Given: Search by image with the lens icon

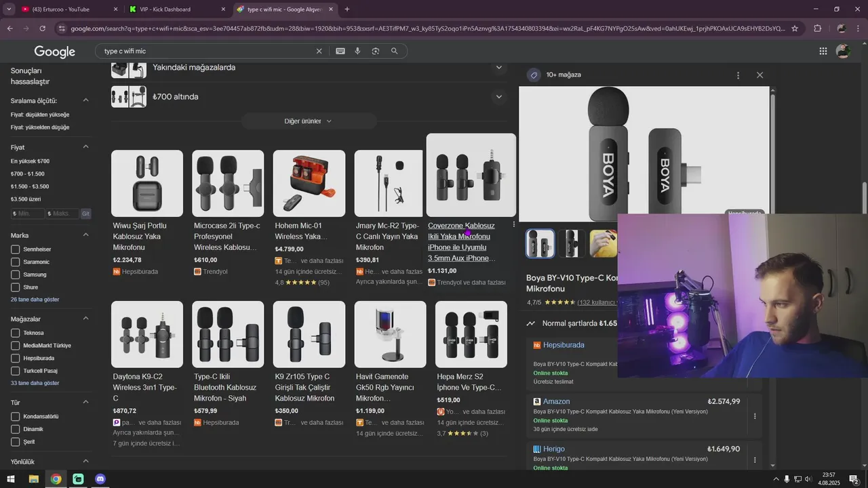Looking at the screenshot, I should (x=376, y=51).
